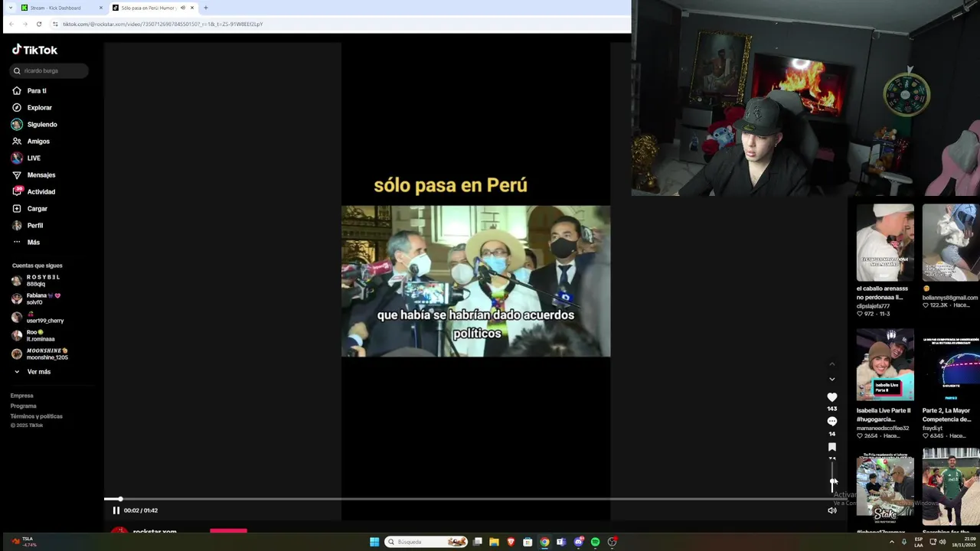Pause the TikTok video
This screenshot has width=980, height=551.
point(116,510)
